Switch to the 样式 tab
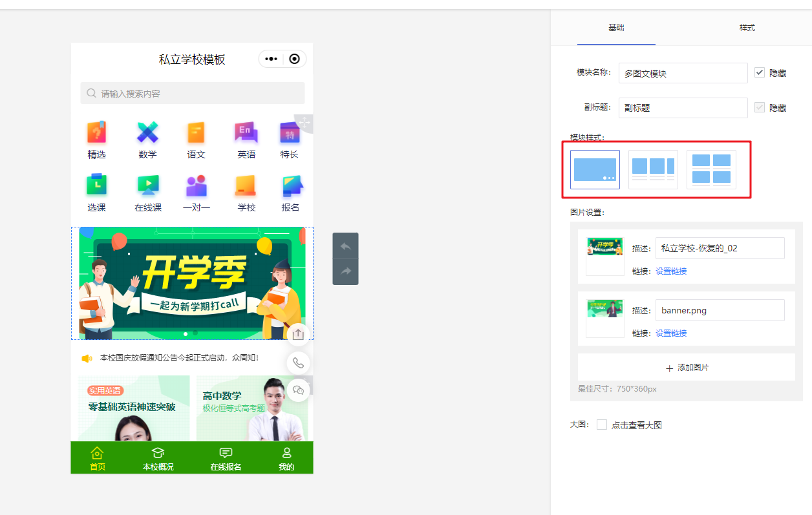The height and width of the screenshot is (515, 812). click(x=747, y=28)
